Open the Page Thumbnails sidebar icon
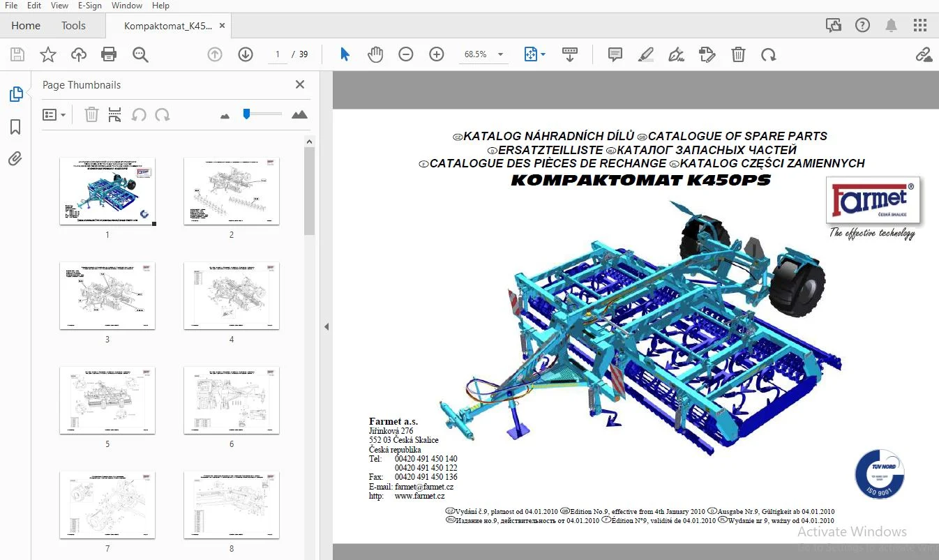This screenshot has height=560, width=939. click(x=15, y=94)
